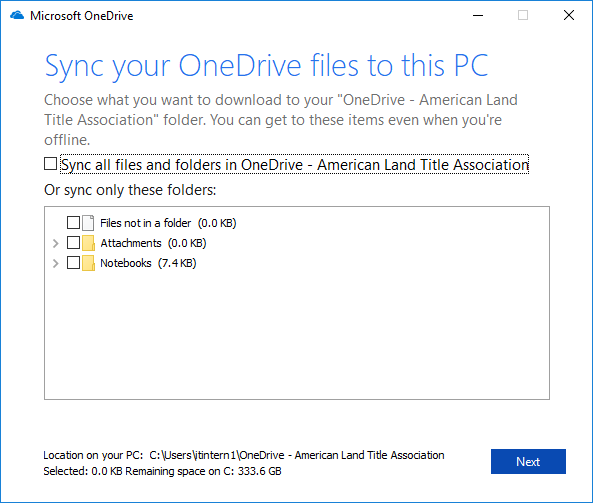The width and height of the screenshot is (594, 503).
Task: Select the Notebooks folder checkbox
Action: pyautogui.click(x=73, y=263)
